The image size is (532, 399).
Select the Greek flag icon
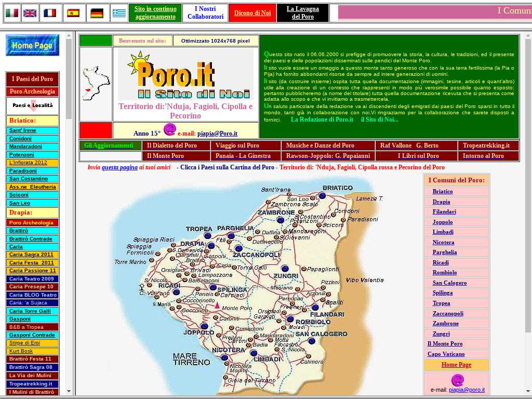[x=119, y=13]
